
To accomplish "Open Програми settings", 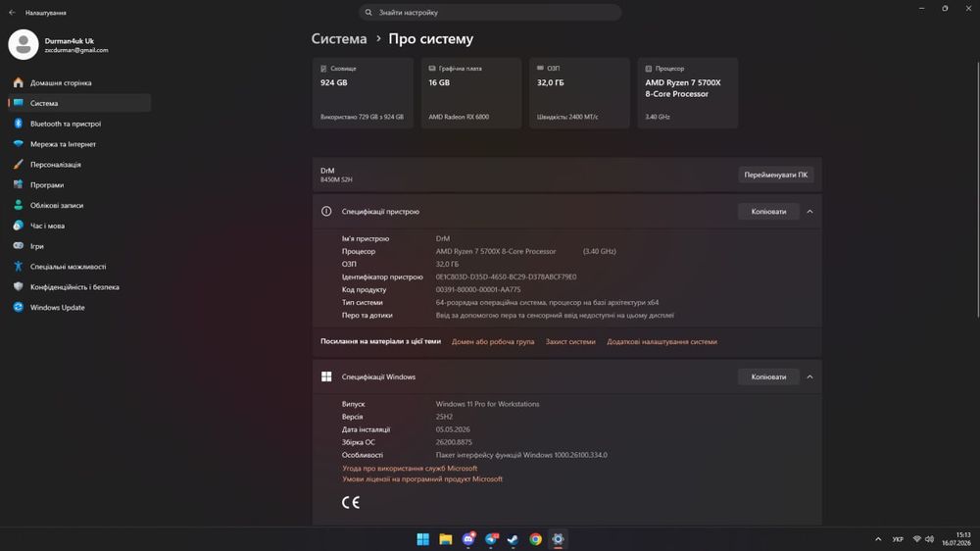I will 79,185.
